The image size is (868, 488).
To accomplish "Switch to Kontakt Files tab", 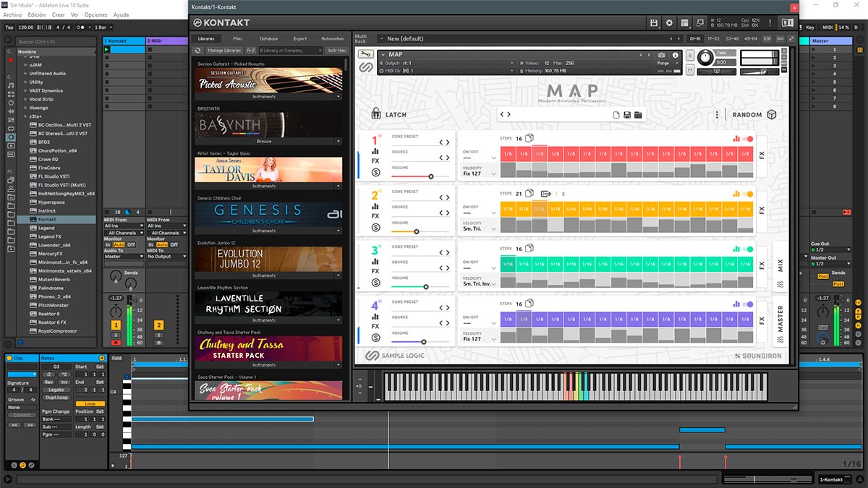I will pos(237,38).
